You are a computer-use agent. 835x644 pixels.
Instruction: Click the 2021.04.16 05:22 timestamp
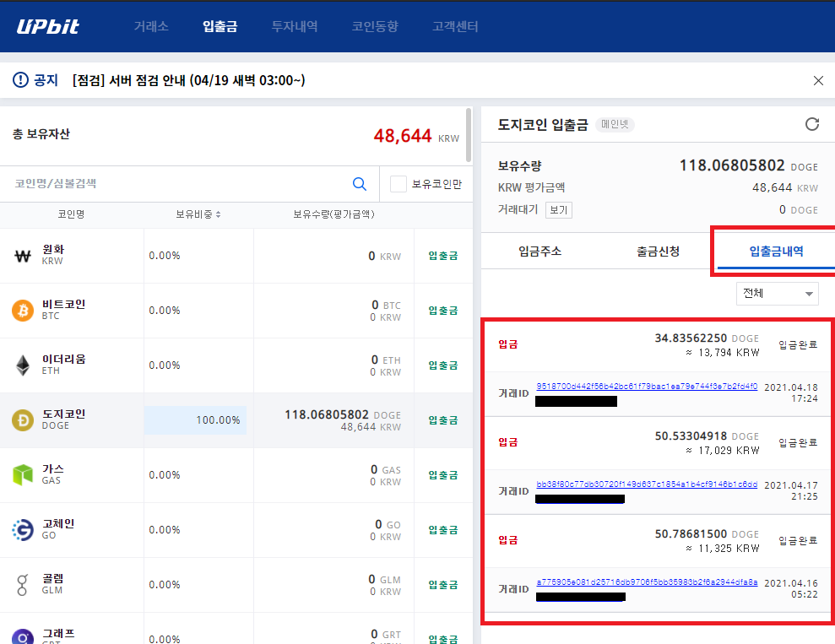[x=791, y=588]
